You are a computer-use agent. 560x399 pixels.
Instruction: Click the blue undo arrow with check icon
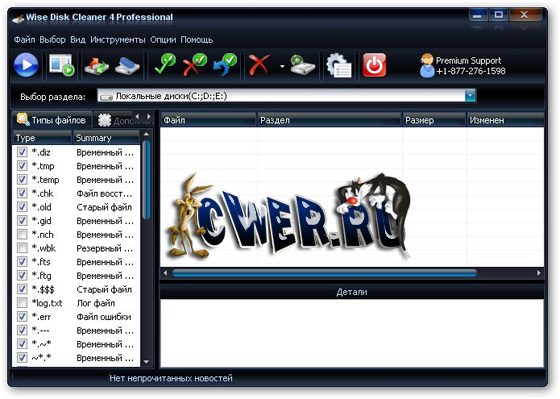click(225, 64)
